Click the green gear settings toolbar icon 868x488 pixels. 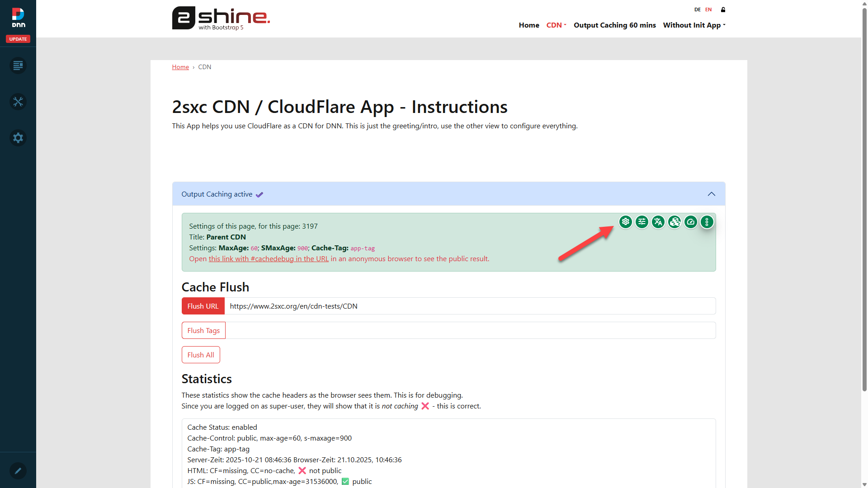pos(625,222)
